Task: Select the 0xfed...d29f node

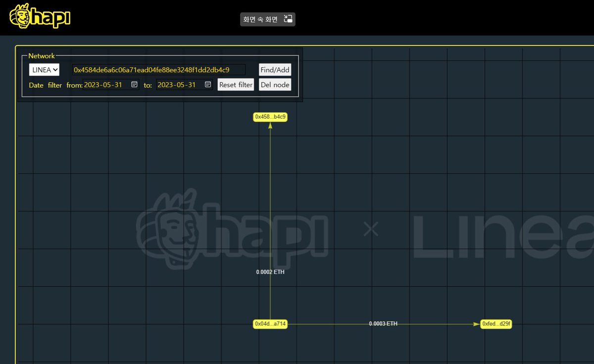Action: pyautogui.click(x=496, y=324)
